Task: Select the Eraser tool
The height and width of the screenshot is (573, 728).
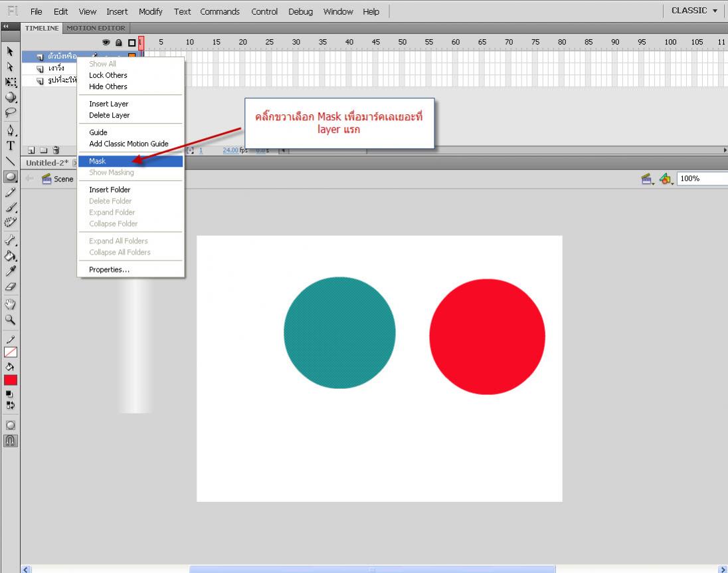Action: 10,287
